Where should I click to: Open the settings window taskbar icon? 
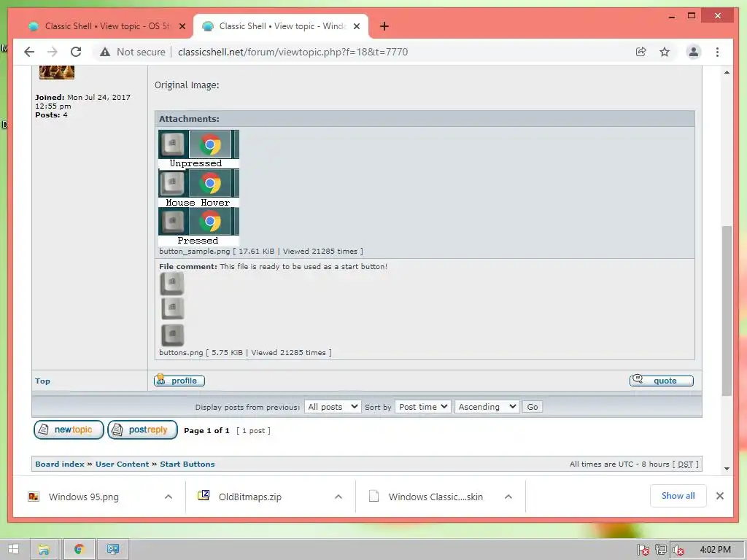coord(113,550)
